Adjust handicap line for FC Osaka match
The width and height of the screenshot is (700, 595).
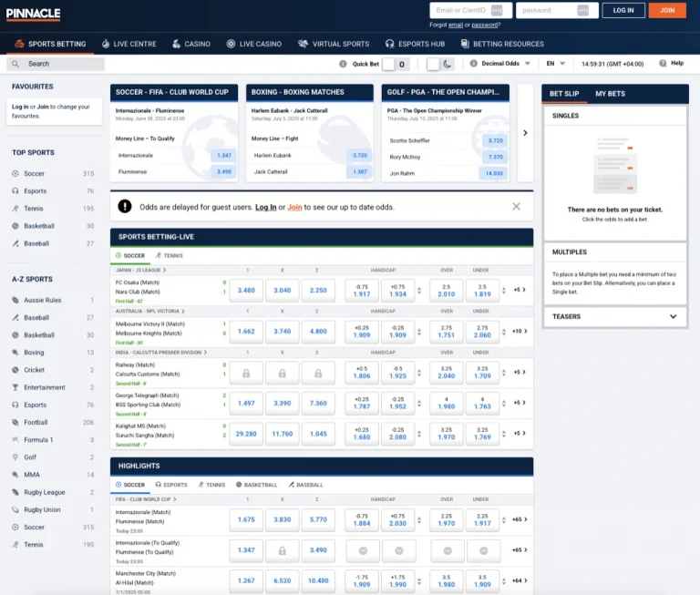[419, 290]
